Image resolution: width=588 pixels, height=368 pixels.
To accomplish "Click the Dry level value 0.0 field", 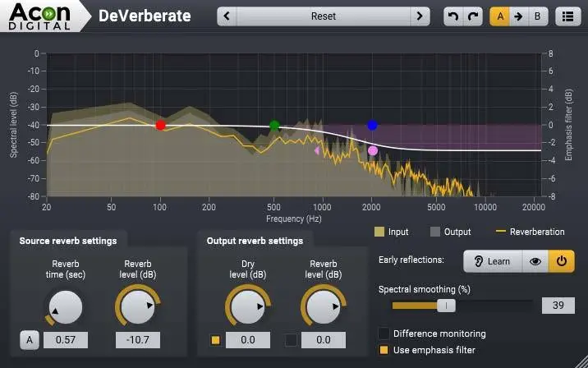I will click(247, 340).
